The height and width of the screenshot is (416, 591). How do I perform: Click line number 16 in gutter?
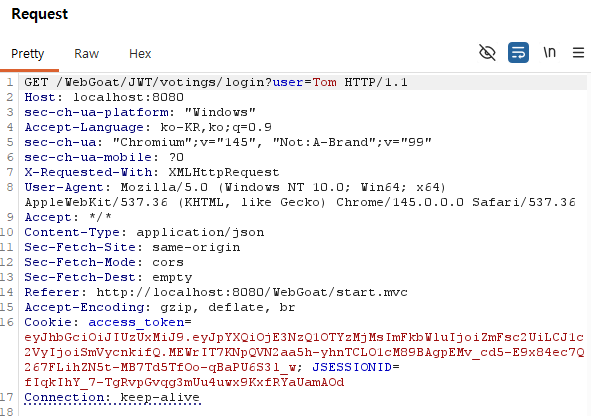(7, 322)
